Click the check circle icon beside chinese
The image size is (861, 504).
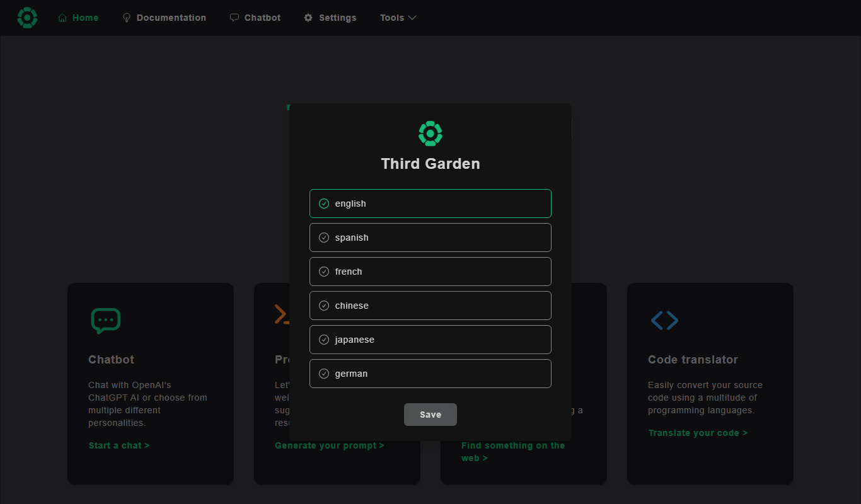(x=324, y=306)
